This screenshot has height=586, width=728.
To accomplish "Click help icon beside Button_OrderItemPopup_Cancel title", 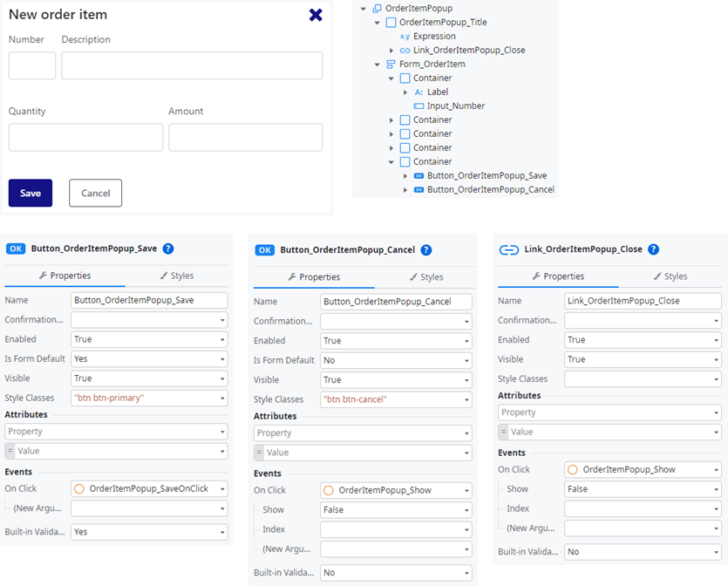I will (x=426, y=250).
